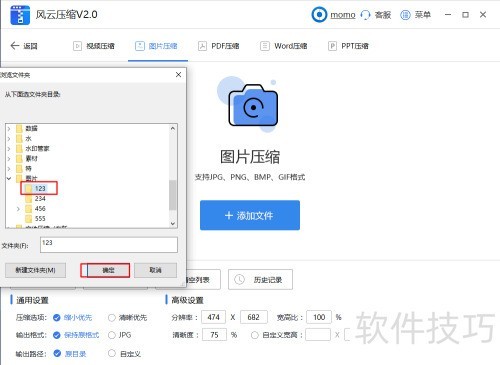Screen dimensions: 500x365
Task: Open 历史记录 history button
Action: coord(260,279)
